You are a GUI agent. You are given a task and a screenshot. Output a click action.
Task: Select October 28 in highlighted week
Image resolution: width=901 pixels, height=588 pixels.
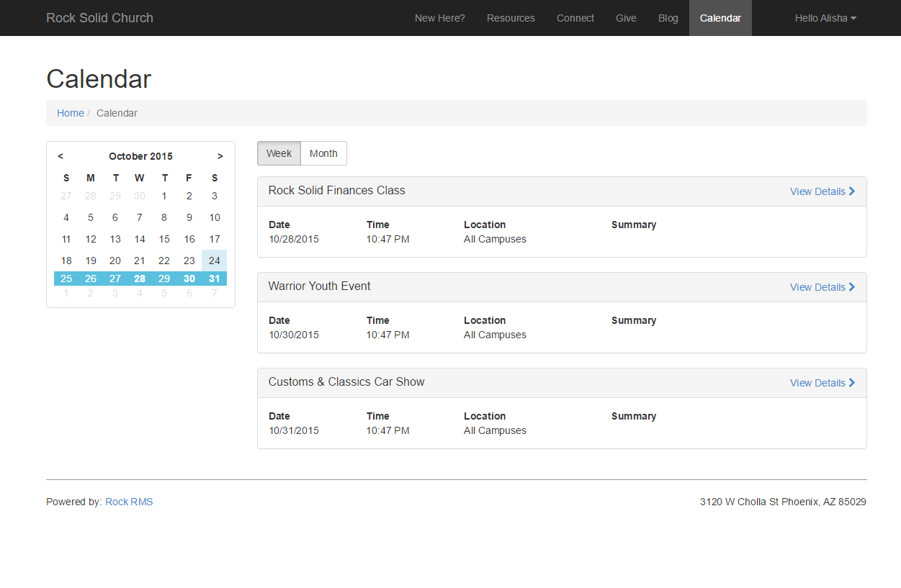[x=140, y=279]
